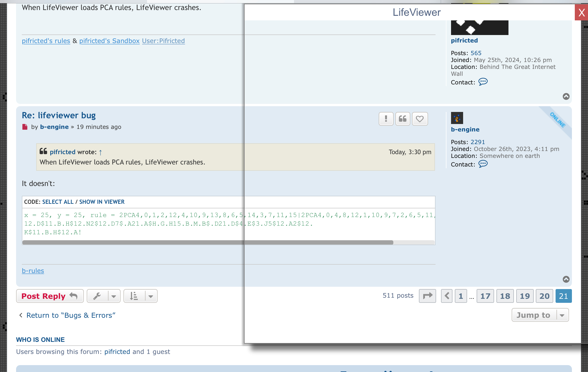588x372 pixels.
Task: Go to the previous page using the arrow
Action: tap(447, 296)
